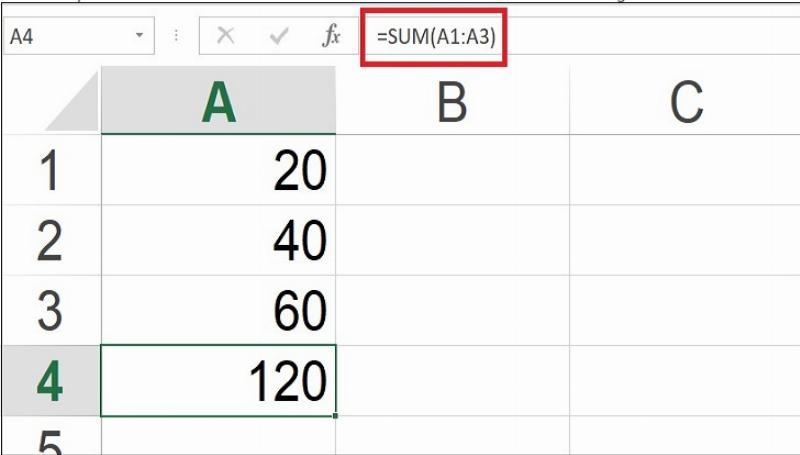The image size is (800, 455).
Task: Select row 4 header
Action: pyautogui.click(x=51, y=381)
